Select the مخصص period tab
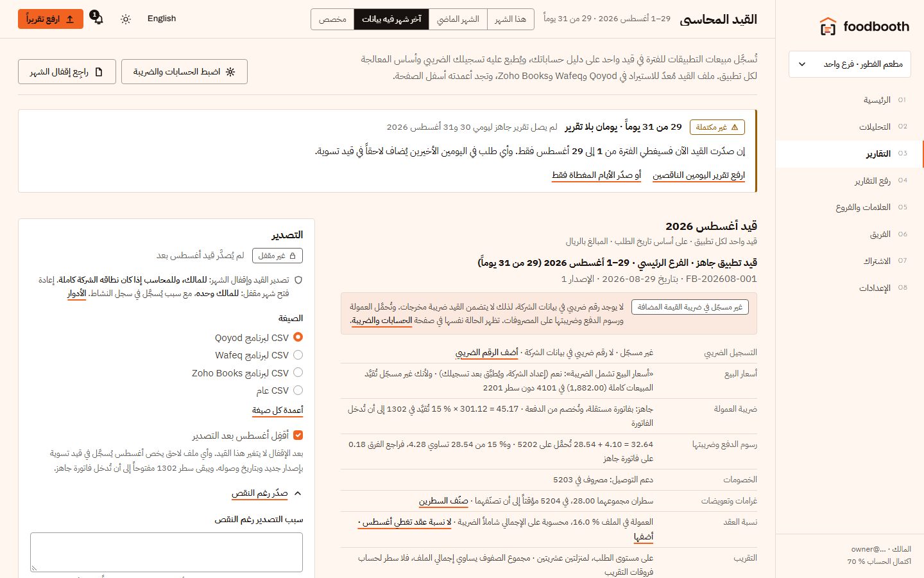The image size is (924, 578). pos(332,19)
